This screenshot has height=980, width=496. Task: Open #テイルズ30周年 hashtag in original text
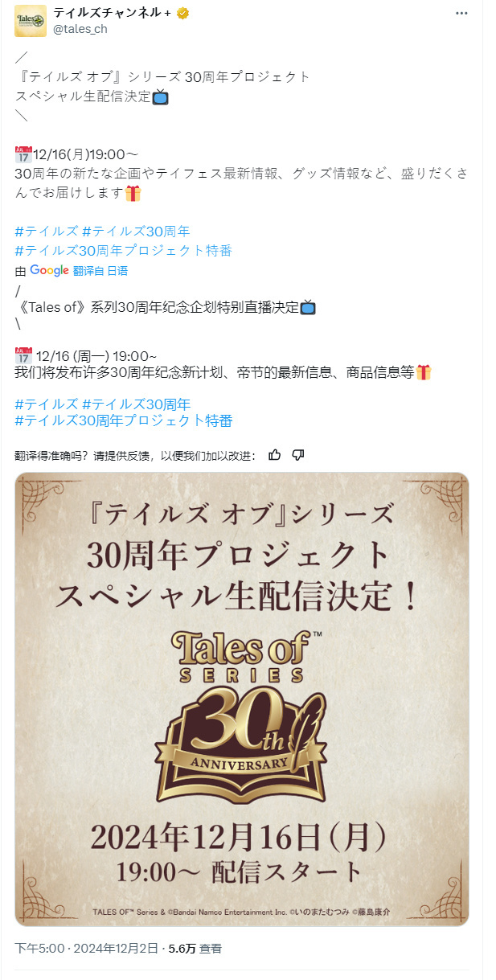tap(136, 232)
